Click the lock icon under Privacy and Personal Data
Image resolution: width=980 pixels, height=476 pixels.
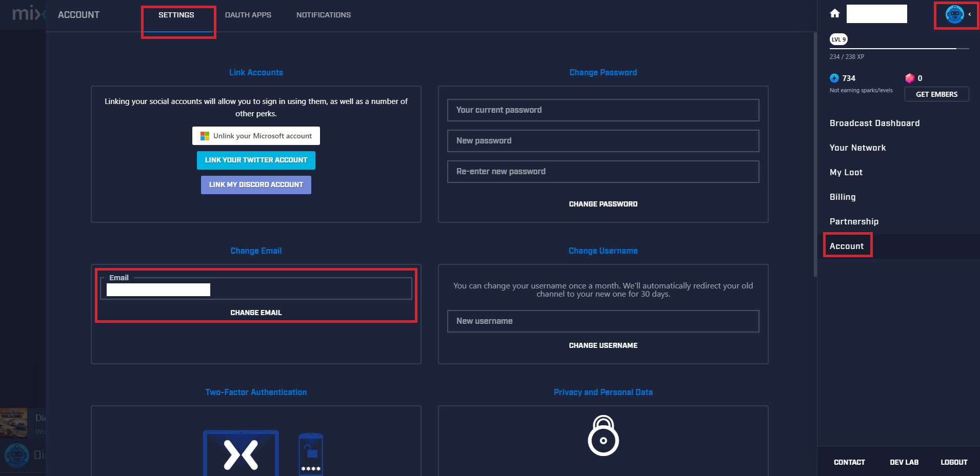coord(603,436)
